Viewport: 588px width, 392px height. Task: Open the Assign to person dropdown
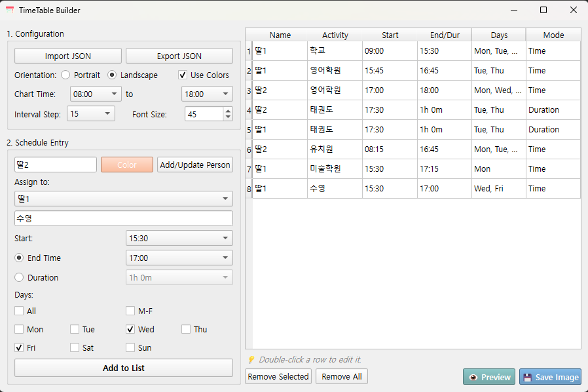pos(123,198)
